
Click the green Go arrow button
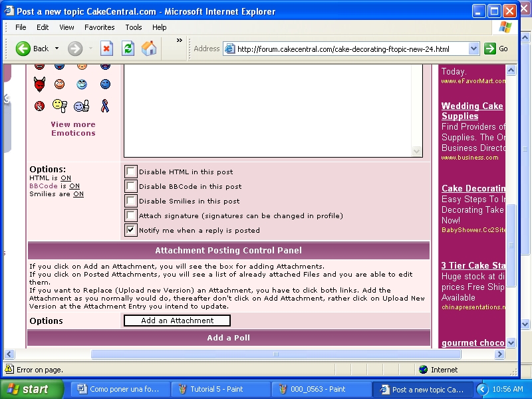[x=490, y=49]
